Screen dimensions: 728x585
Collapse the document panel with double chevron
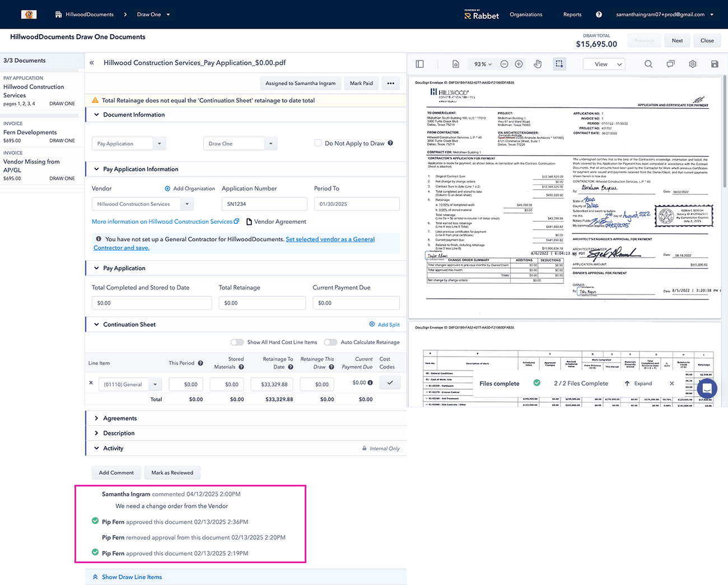point(92,63)
